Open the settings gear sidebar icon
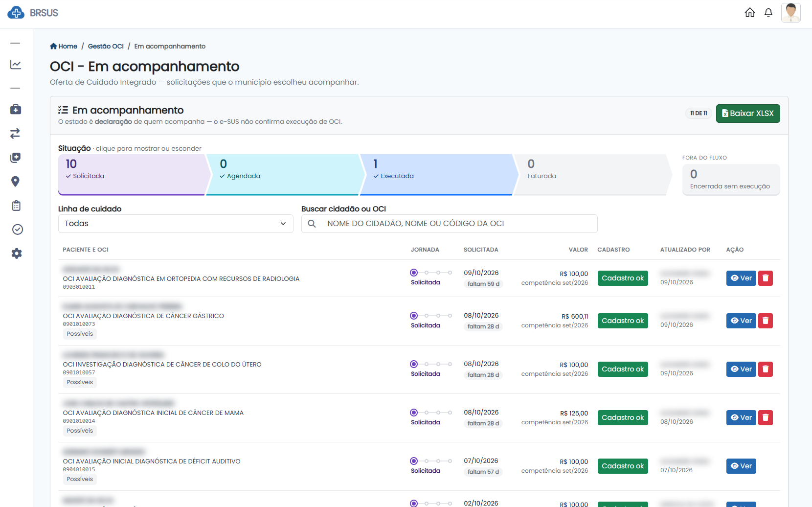This screenshot has height=507, width=812. (17, 253)
